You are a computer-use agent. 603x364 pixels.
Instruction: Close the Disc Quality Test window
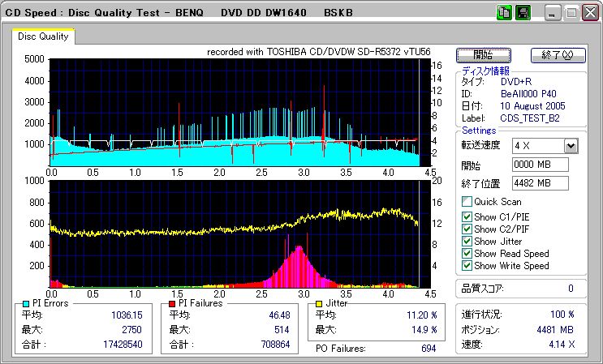point(588,13)
